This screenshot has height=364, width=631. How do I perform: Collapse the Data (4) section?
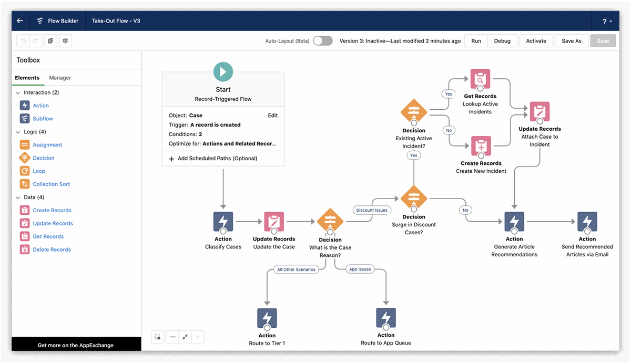click(x=18, y=197)
